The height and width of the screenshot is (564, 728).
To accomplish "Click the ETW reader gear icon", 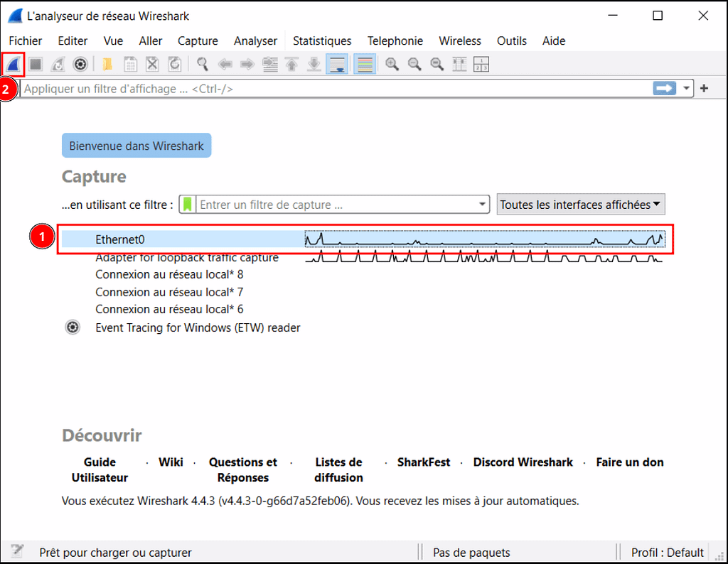I will click(73, 327).
